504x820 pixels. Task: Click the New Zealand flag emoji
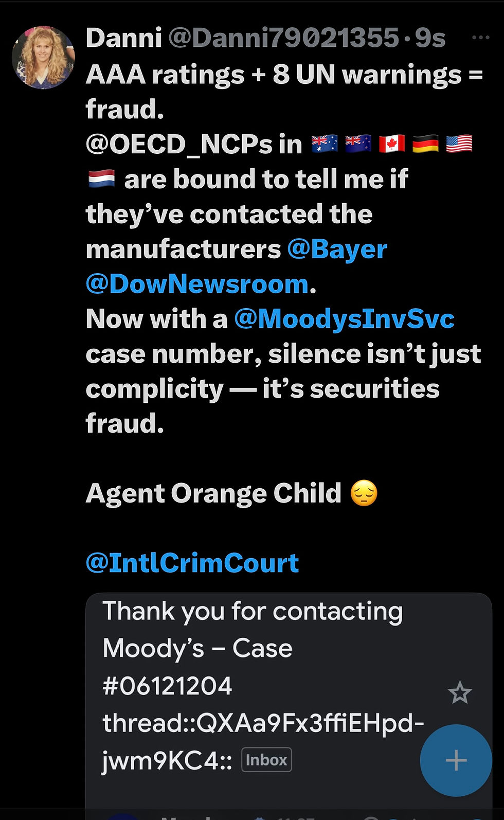(358, 144)
